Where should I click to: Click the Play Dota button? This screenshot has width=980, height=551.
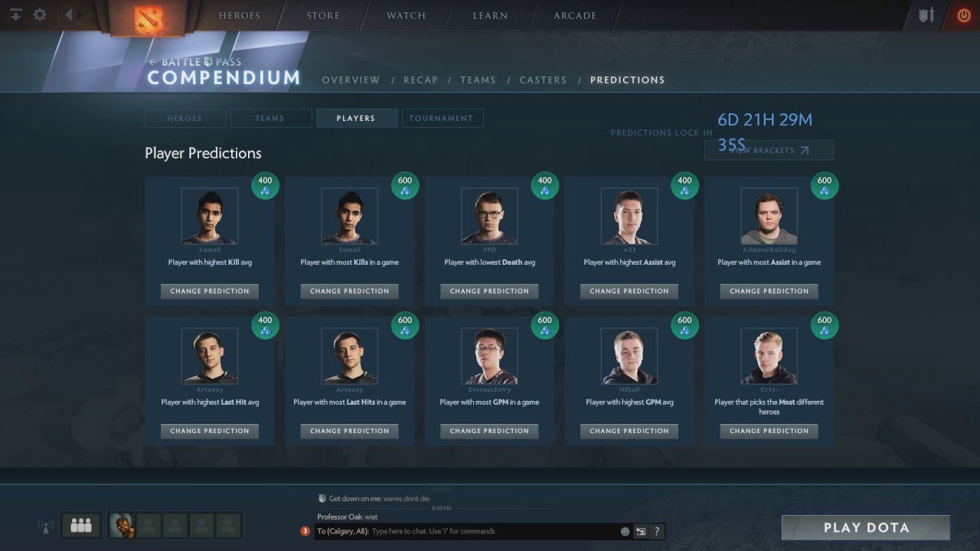[x=866, y=527]
